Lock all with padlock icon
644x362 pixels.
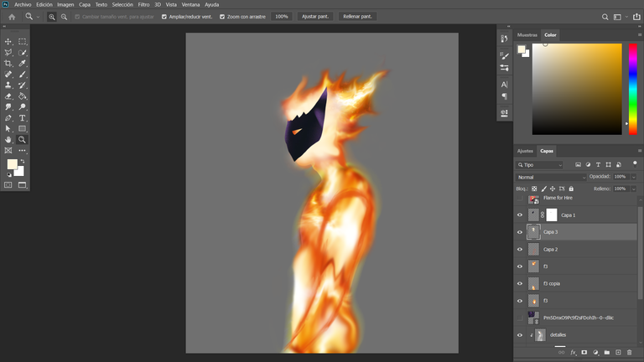pyautogui.click(x=571, y=189)
